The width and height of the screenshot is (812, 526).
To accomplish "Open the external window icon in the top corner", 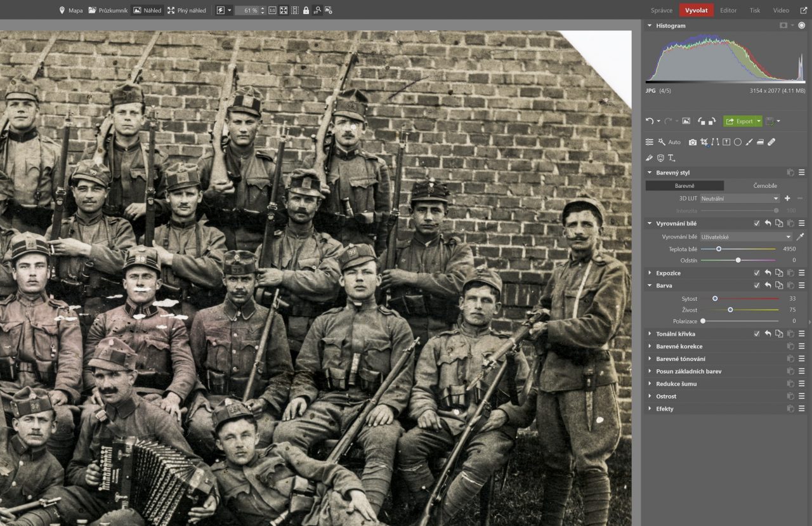I will coord(804,10).
